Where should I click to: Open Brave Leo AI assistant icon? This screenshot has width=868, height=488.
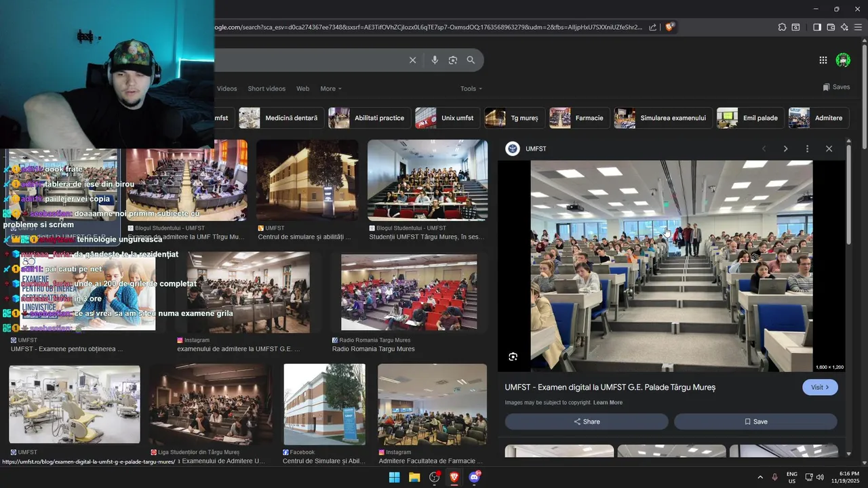click(x=844, y=27)
